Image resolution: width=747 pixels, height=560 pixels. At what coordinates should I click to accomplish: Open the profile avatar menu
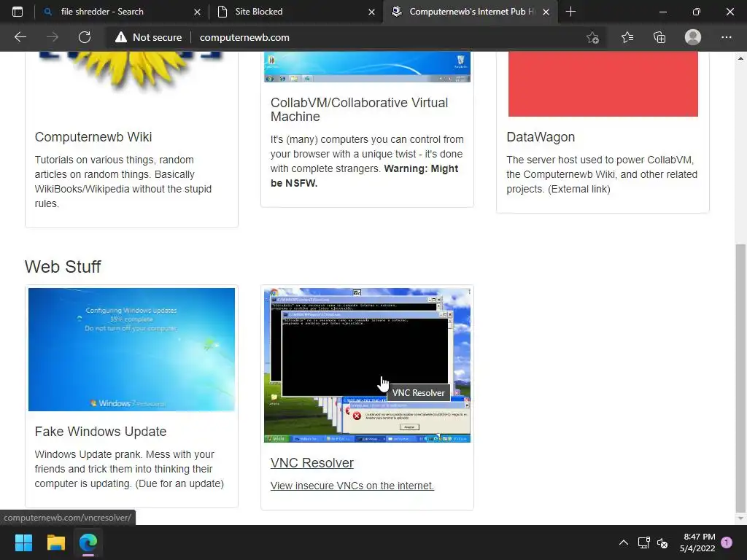(693, 37)
